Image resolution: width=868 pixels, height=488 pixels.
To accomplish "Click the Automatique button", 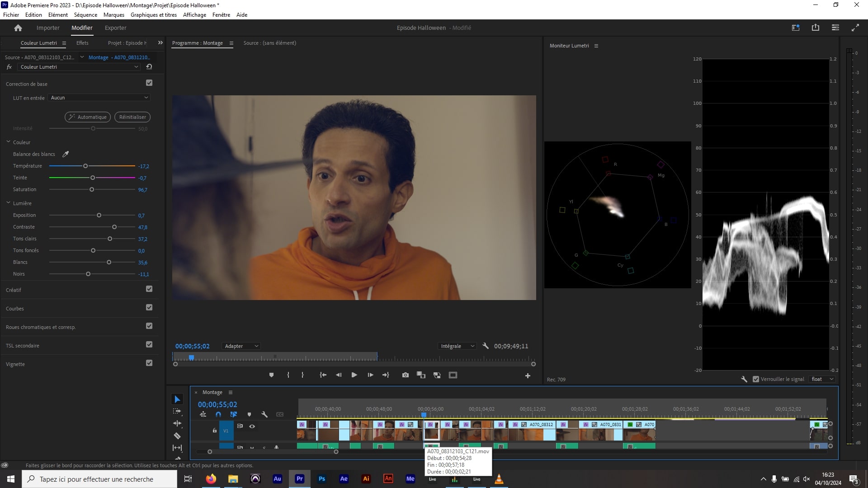I will 88,117.
